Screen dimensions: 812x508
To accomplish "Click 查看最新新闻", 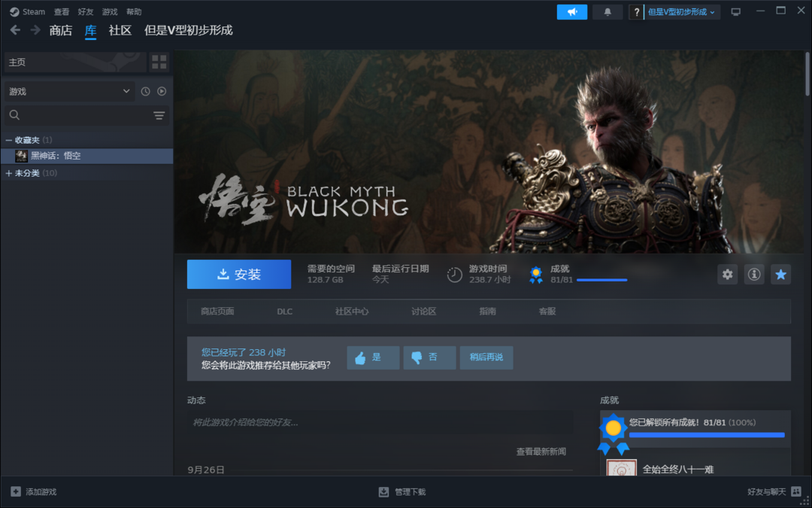I will point(541,452).
